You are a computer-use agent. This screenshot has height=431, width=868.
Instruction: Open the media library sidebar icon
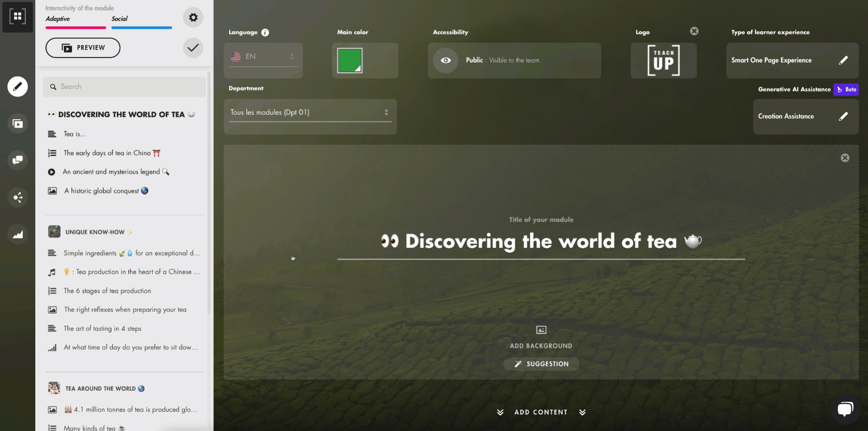pyautogui.click(x=18, y=124)
